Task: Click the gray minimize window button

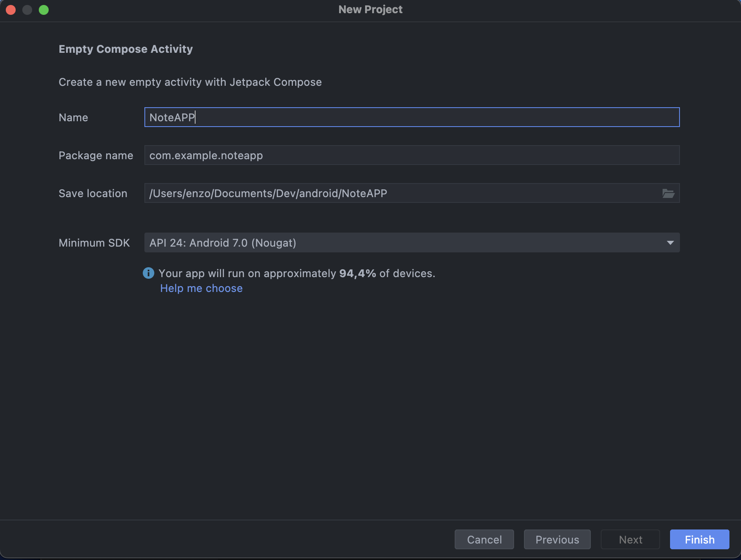Action: pos(27,9)
